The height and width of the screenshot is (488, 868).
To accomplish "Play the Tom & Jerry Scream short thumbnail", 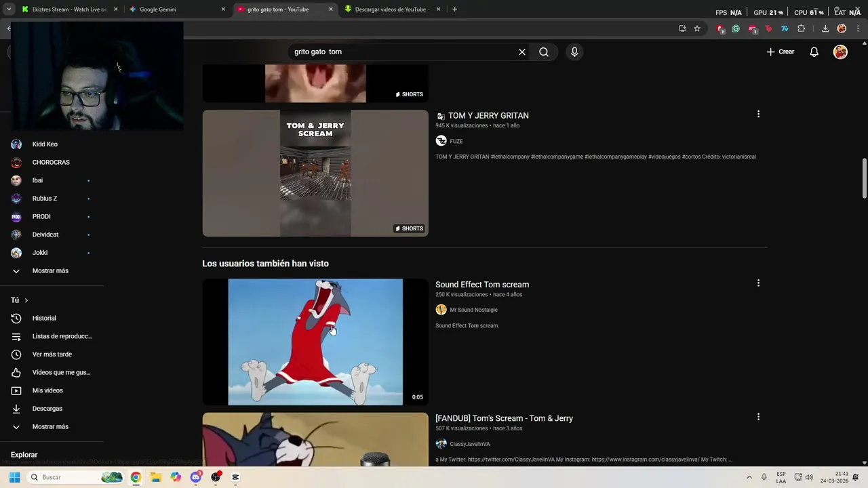I will coord(315,174).
